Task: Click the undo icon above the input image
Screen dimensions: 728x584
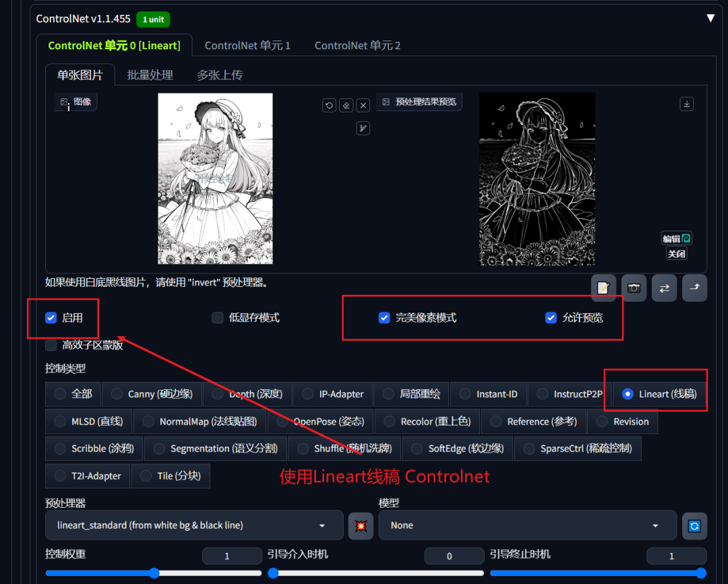Action: [x=329, y=105]
